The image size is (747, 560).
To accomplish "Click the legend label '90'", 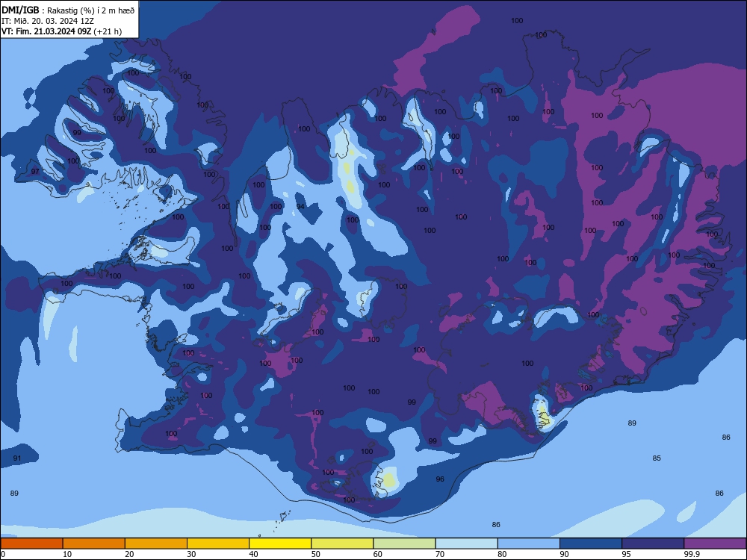I will point(564,554).
